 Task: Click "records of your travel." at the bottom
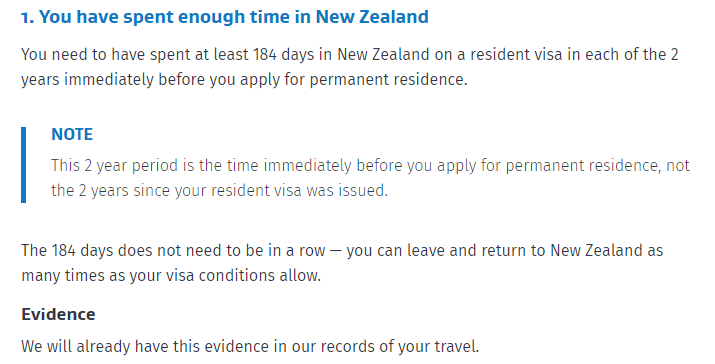tap(400, 347)
